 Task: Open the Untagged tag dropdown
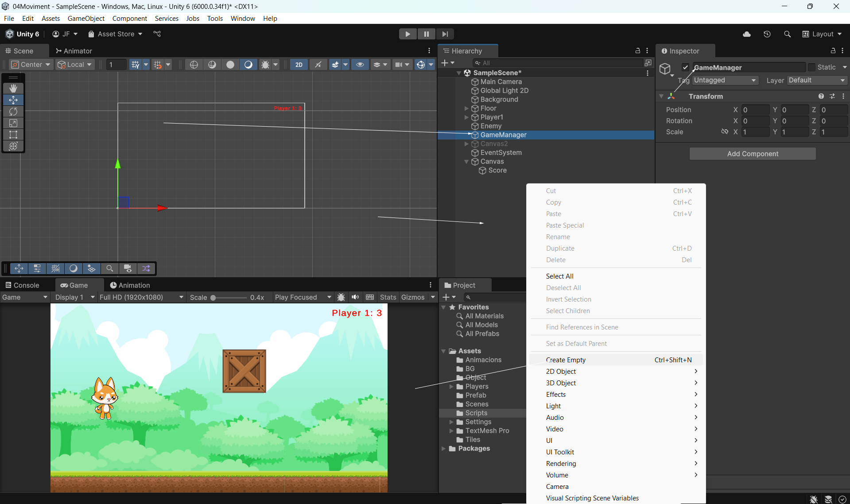click(725, 80)
